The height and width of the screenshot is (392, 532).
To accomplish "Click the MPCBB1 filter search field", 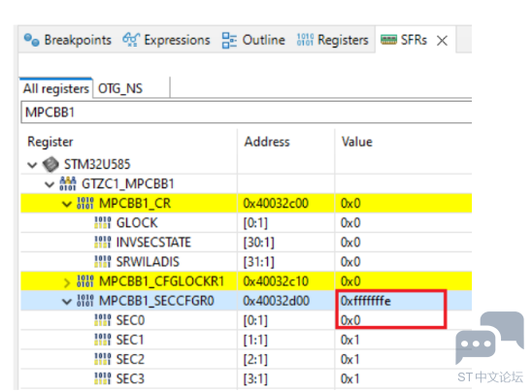I will tap(247, 113).
